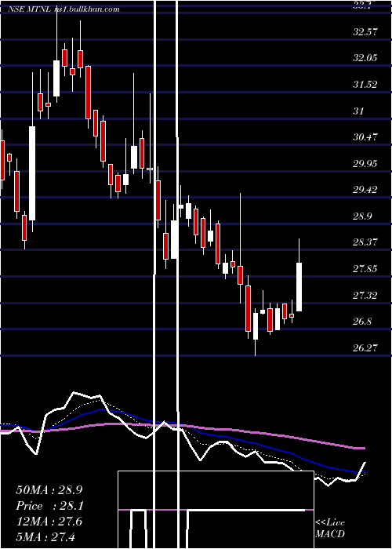Click the 26.8 price axis label

point(362,322)
